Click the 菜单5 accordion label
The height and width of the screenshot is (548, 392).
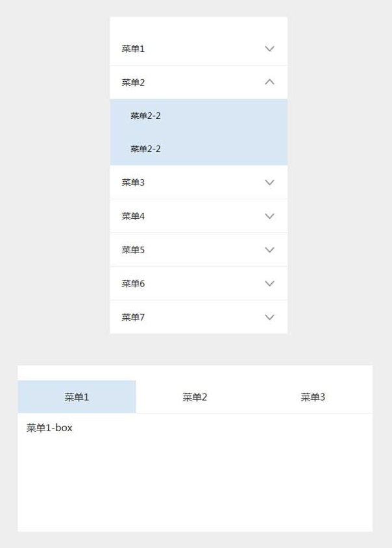pyautogui.click(x=133, y=250)
